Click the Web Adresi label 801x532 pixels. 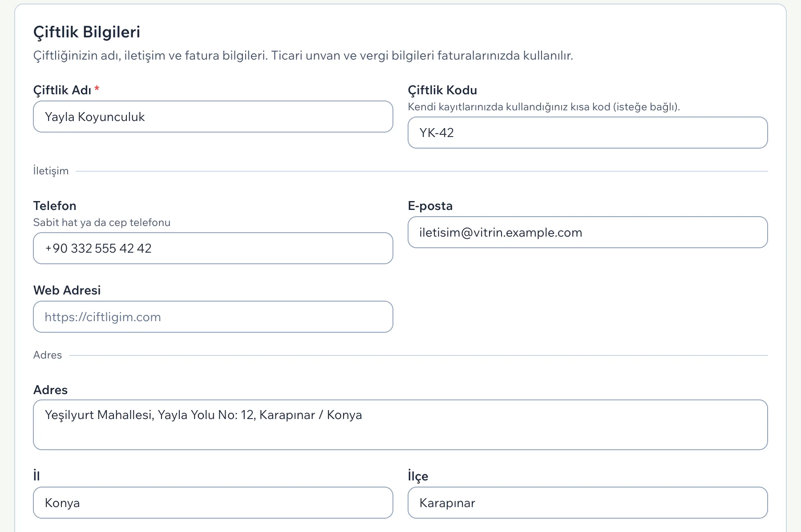coord(67,290)
